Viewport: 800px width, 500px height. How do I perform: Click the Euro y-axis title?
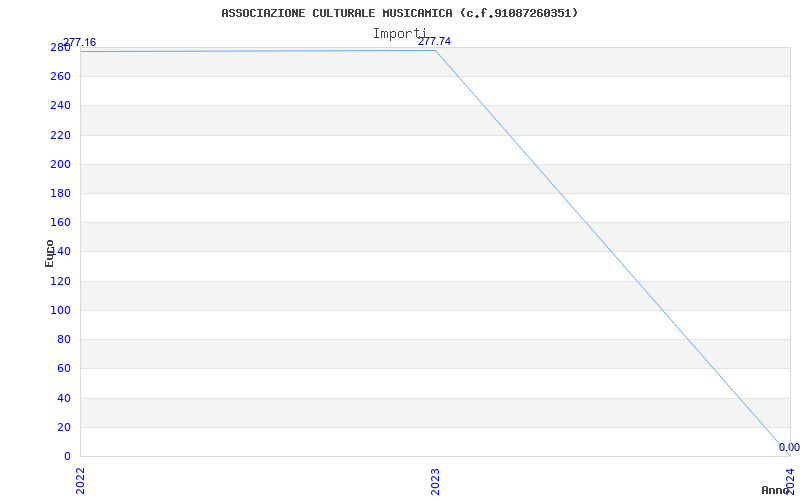pyautogui.click(x=49, y=253)
